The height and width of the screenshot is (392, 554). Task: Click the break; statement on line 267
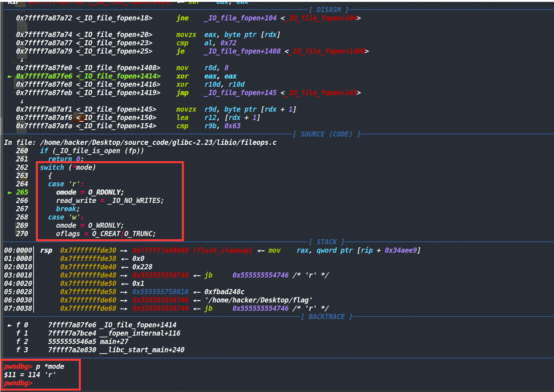68,209
